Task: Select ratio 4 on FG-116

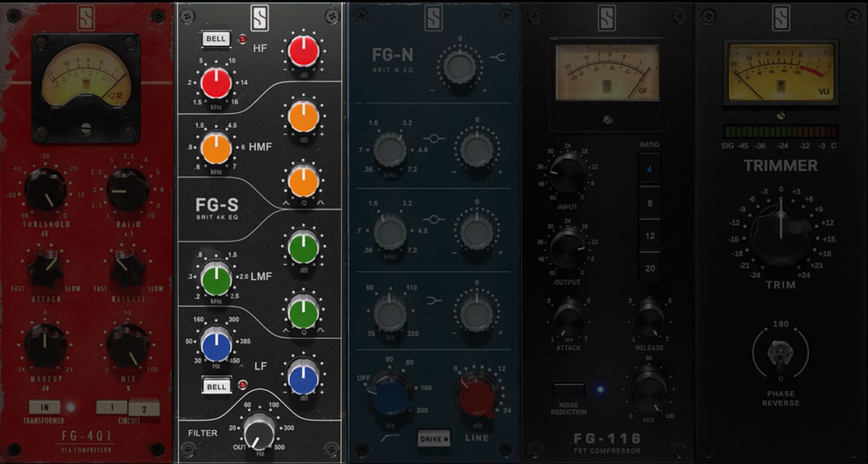Action: pos(650,169)
